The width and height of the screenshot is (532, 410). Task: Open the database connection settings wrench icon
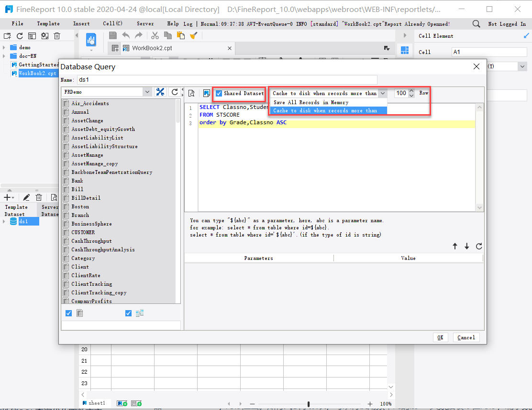(160, 91)
